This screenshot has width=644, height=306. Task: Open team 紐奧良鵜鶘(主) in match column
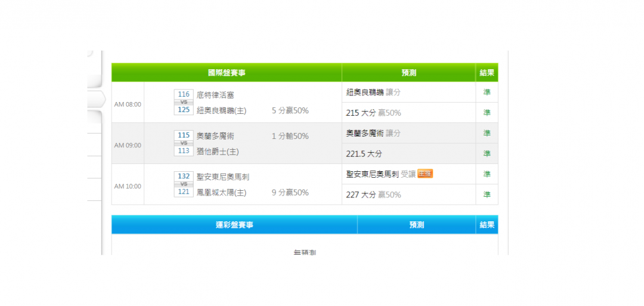[x=222, y=110]
